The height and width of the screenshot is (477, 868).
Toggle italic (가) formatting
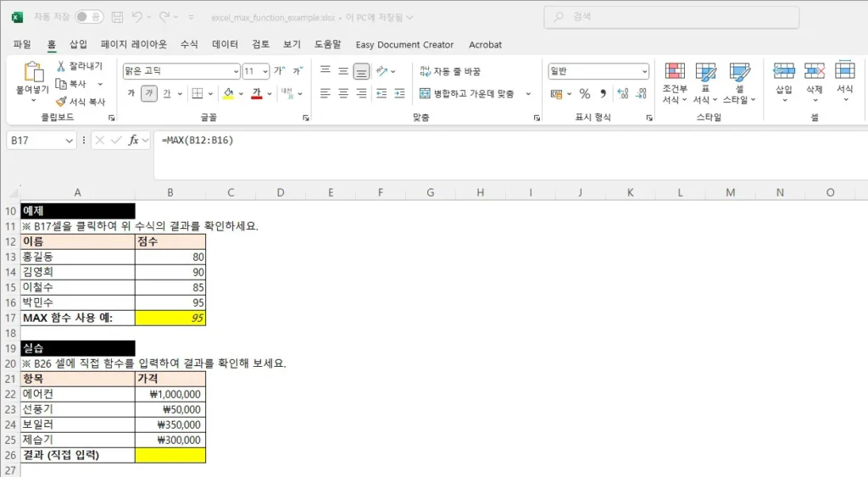pos(149,93)
